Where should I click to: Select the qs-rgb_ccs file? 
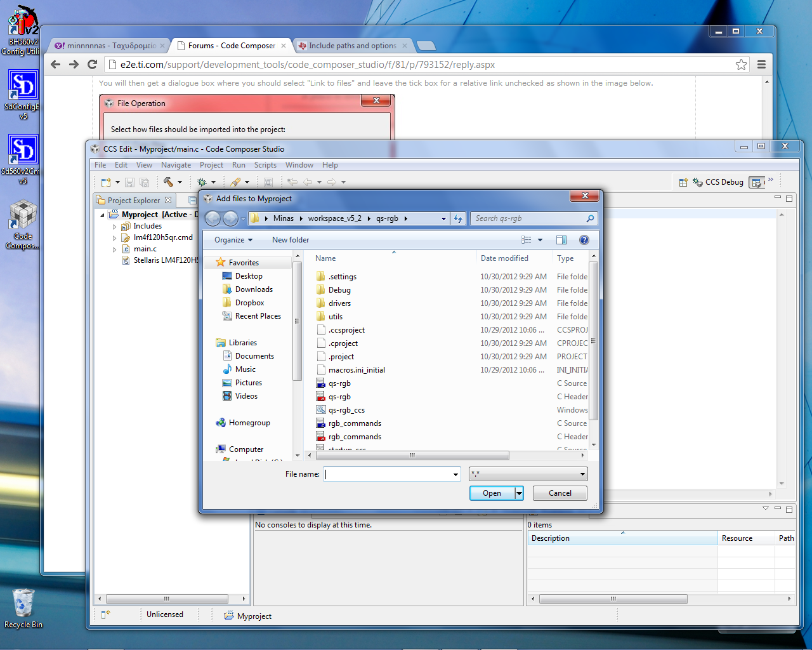(x=346, y=410)
